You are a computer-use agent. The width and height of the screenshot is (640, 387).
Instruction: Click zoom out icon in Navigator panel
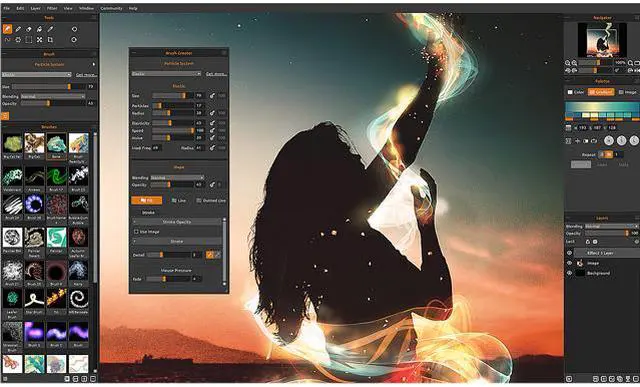(568, 63)
